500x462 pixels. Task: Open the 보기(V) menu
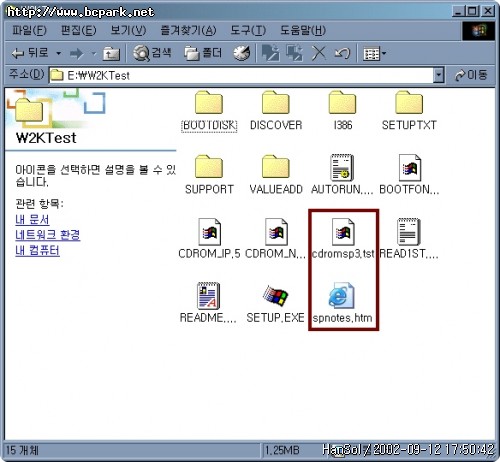(128, 31)
